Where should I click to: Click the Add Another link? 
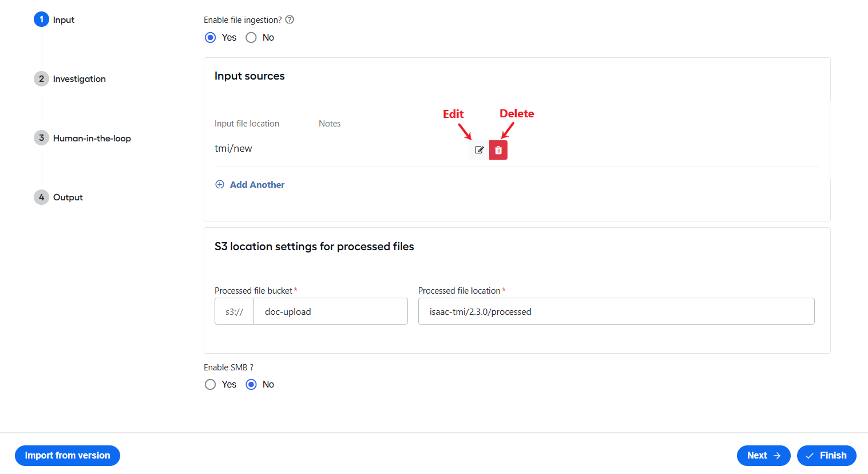pos(257,184)
